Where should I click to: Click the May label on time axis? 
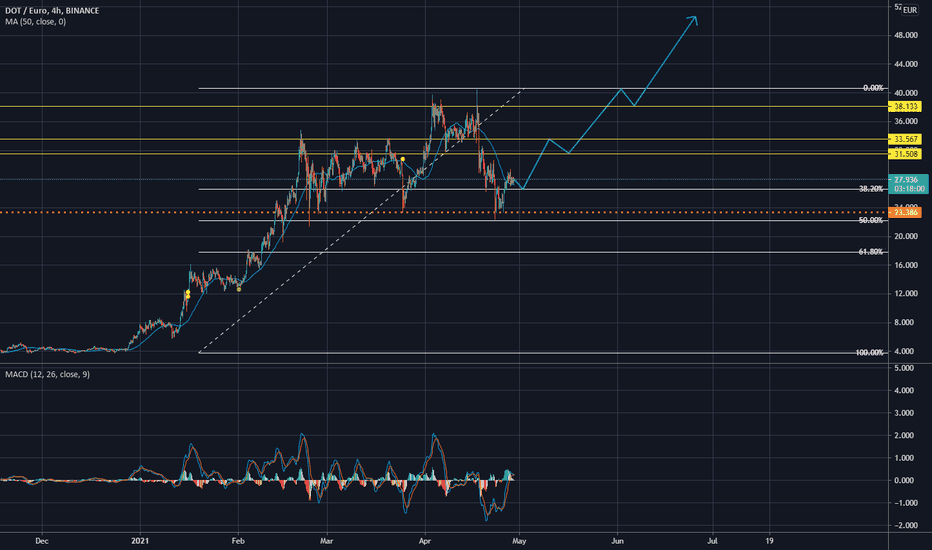[x=519, y=541]
